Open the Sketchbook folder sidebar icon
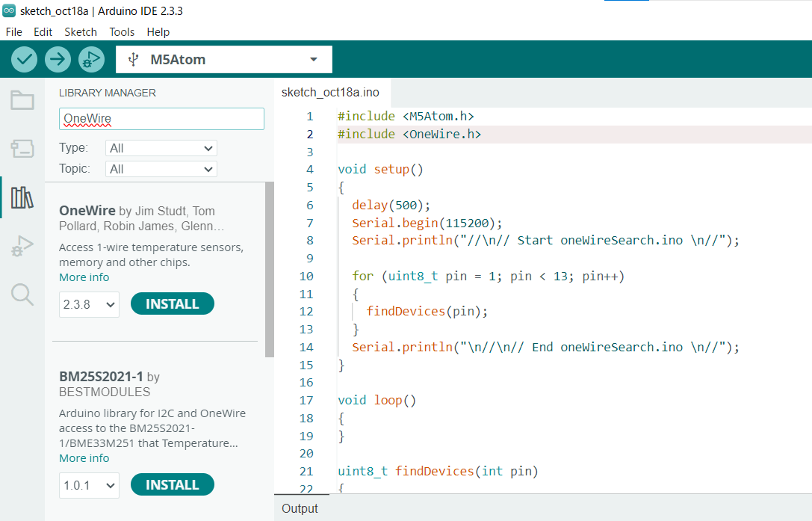812x521 pixels. point(22,100)
